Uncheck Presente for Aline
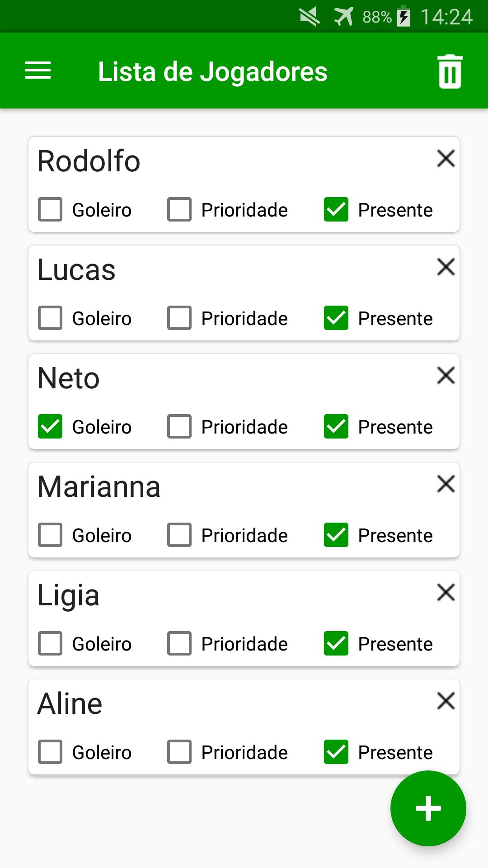The image size is (488, 868). pyautogui.click(x=336, y=752)
